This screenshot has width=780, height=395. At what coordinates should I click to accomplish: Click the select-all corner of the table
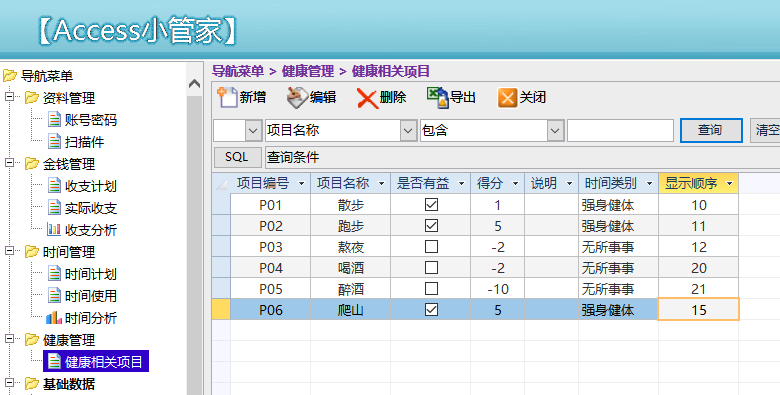(221, 184)
